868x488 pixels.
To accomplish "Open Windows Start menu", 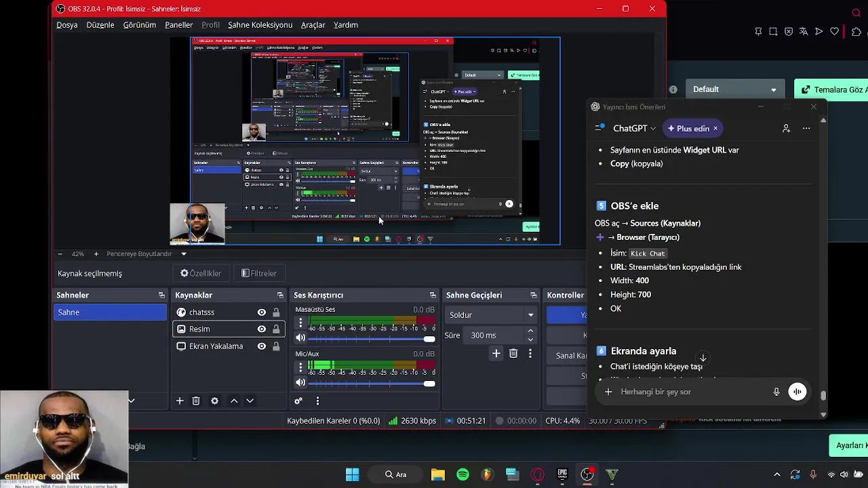I will click(352, 474).
